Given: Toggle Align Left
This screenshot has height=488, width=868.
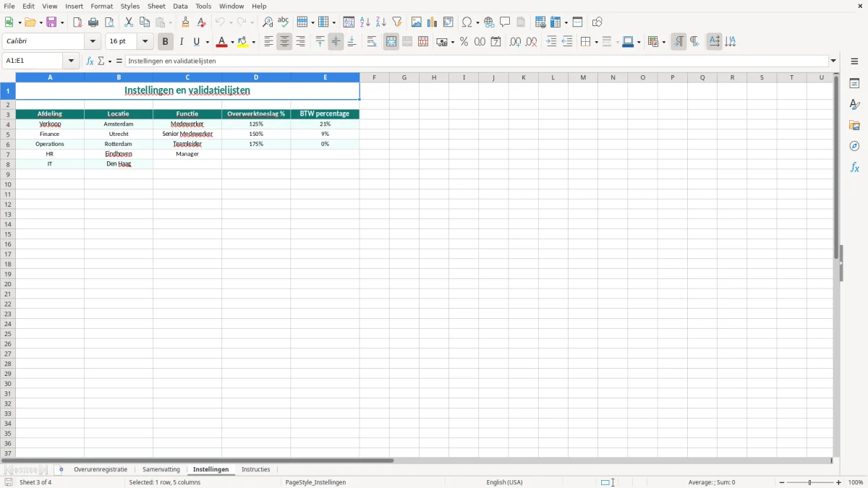Looking at the screenshot, I should coord(269,42).
